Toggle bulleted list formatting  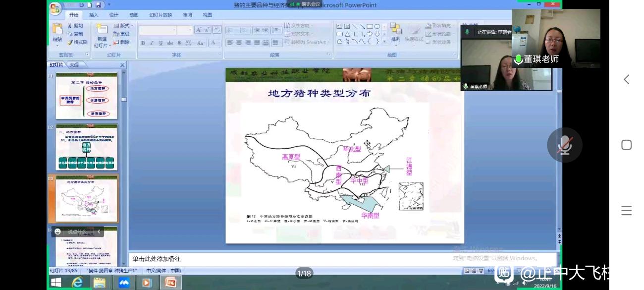tap(231, 30)
